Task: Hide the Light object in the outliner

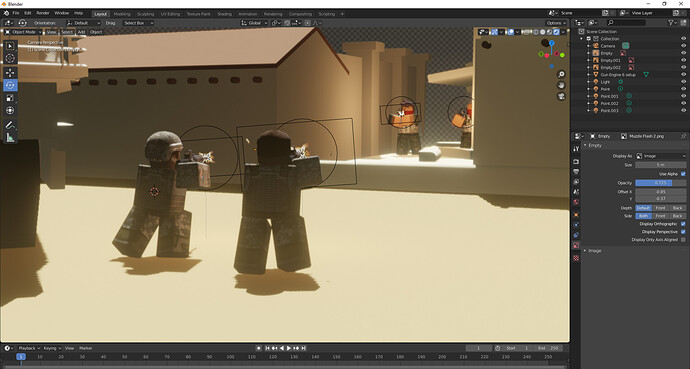Action: (x=683, y=82)
